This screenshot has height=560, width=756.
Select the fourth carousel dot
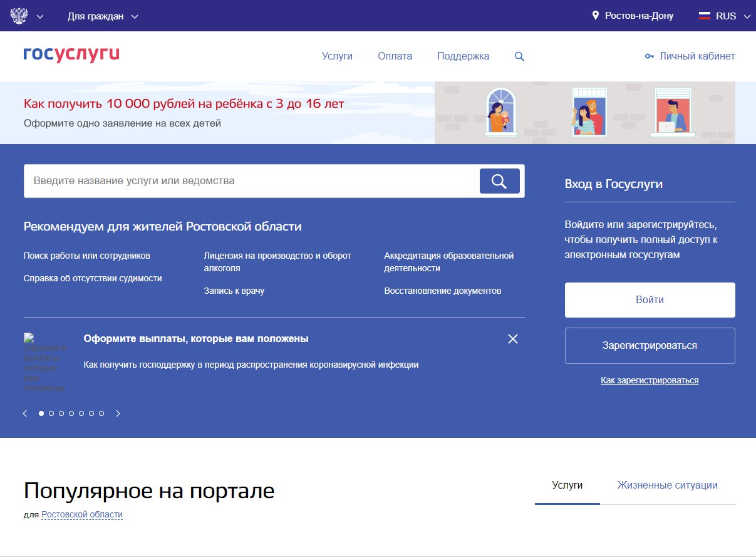(71, 413)
